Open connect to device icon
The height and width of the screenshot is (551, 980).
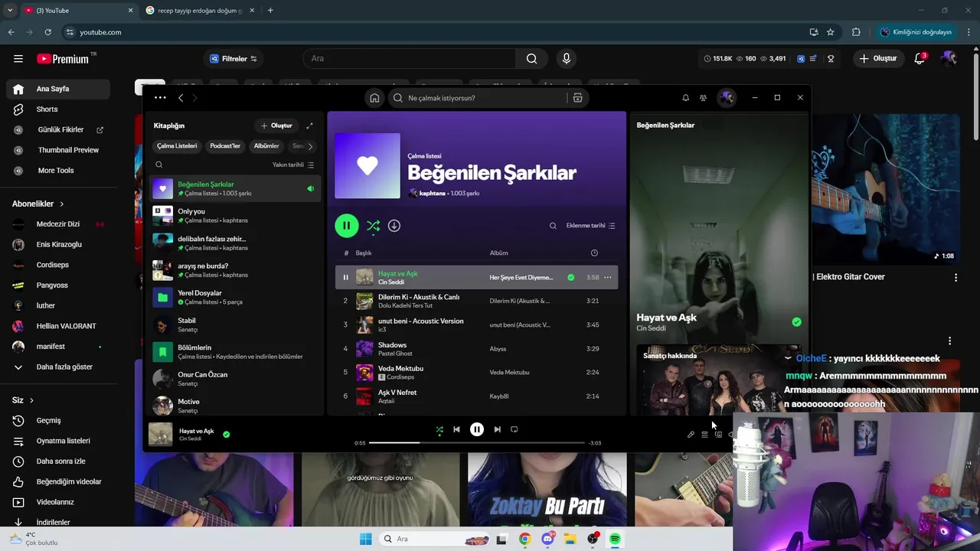click(x=718, y=435)
